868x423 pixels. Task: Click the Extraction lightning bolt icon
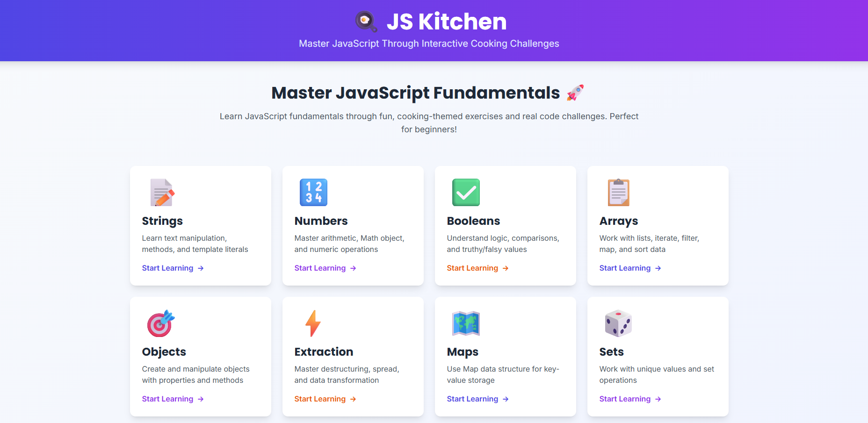(313, 323)
